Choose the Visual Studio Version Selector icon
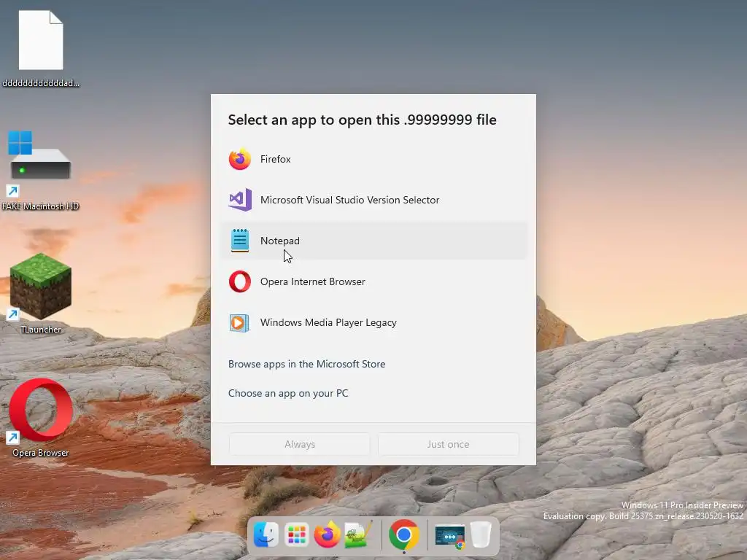The height and width of the screenshot is (560, 747). [239, 200]
